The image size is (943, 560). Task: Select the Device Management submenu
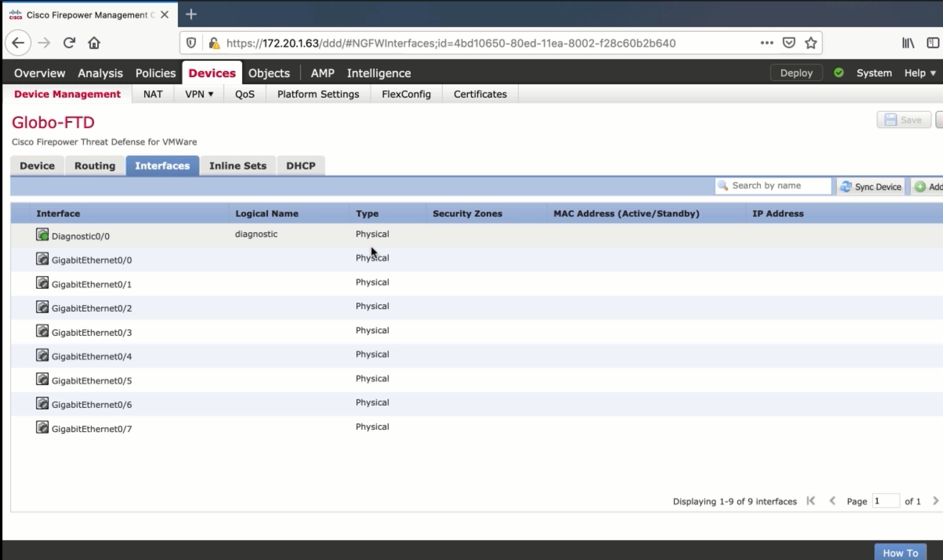pyautogui.click(x=67, y=94)
